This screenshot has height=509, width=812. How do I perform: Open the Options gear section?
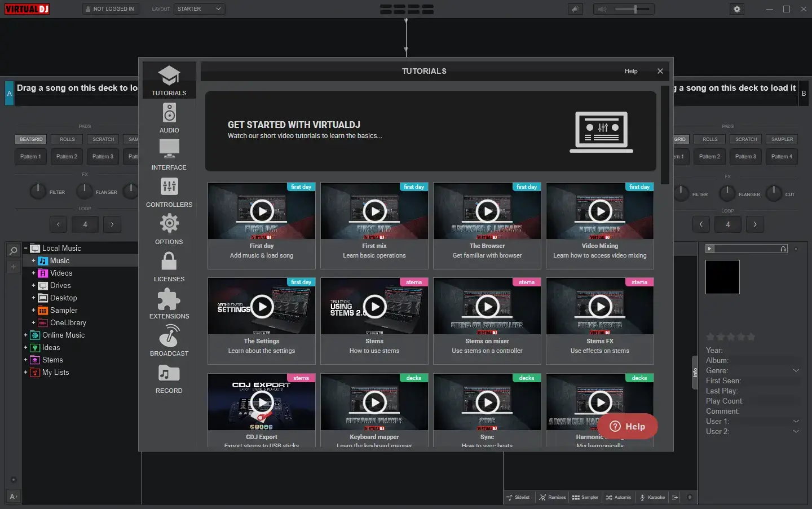169,229
